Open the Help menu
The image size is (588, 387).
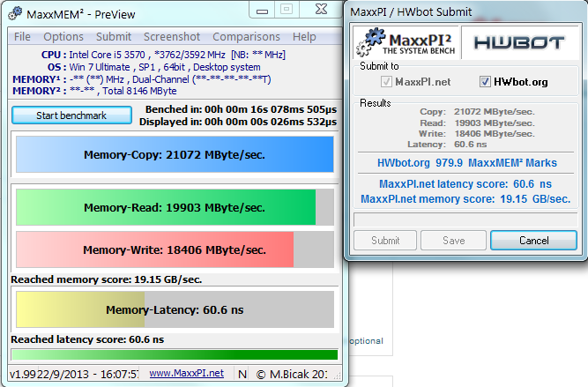pyautogui.click(x=304, y=37)
